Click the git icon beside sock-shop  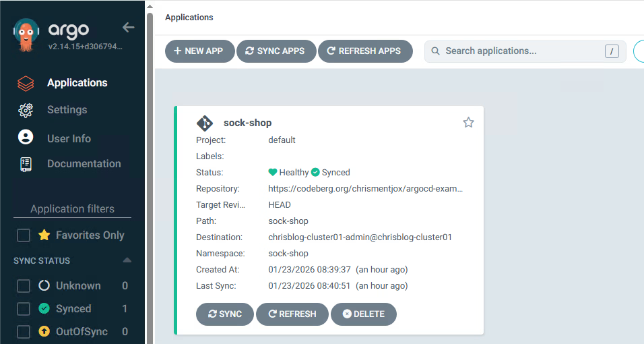pos(205,123)
